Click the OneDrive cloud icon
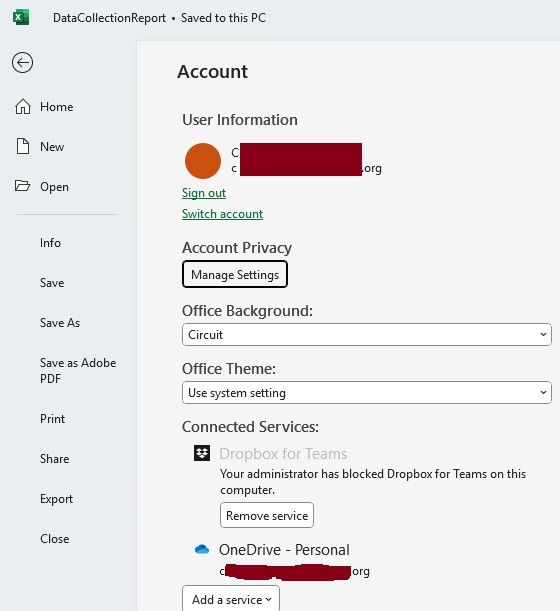 click(x=202, y=549)
